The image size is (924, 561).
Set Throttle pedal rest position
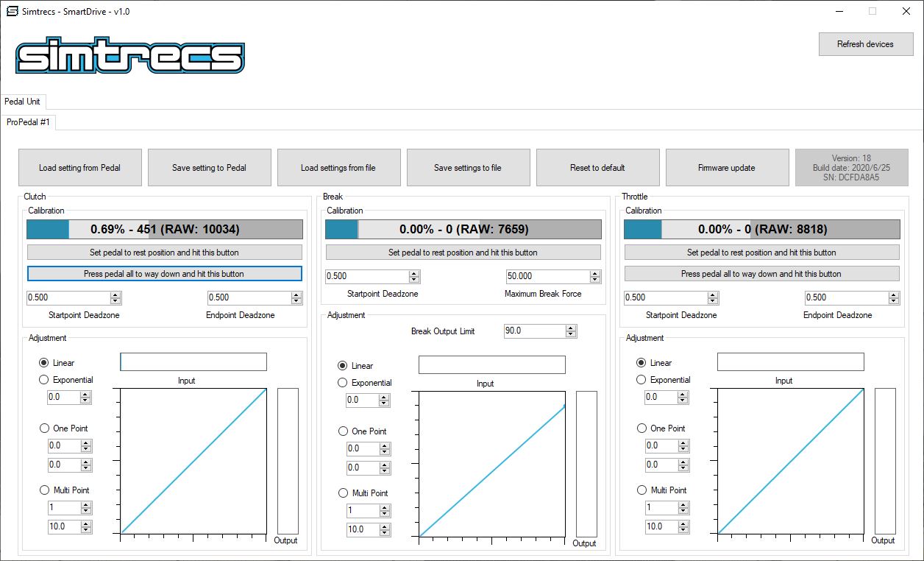[761, 253]
